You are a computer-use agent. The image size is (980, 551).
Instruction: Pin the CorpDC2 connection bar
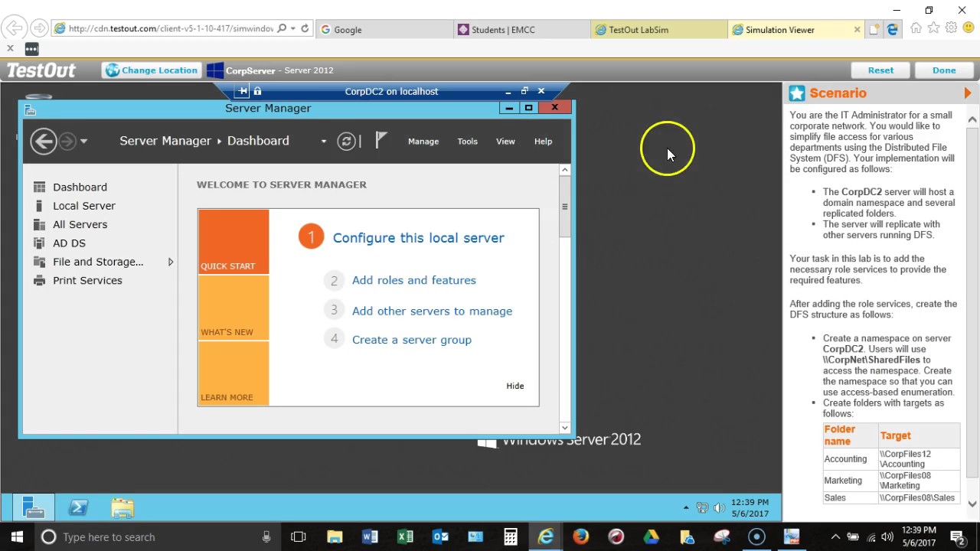click(243, 91)
